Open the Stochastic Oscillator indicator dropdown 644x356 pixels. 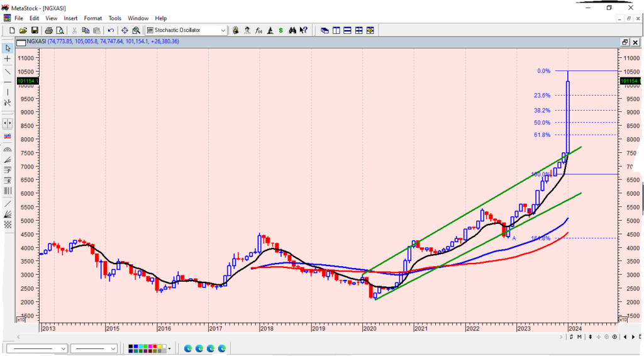223,30
